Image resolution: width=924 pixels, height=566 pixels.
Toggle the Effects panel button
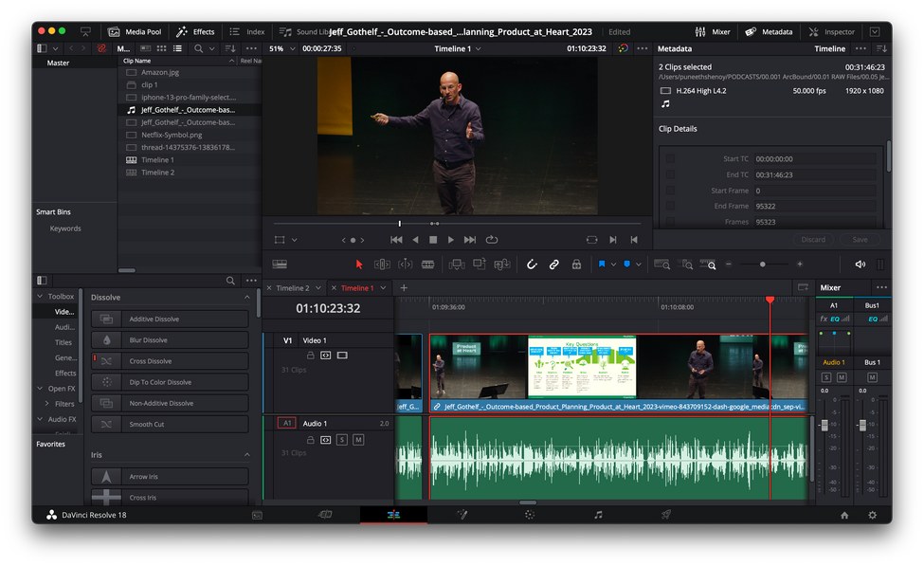pos(196,31)
